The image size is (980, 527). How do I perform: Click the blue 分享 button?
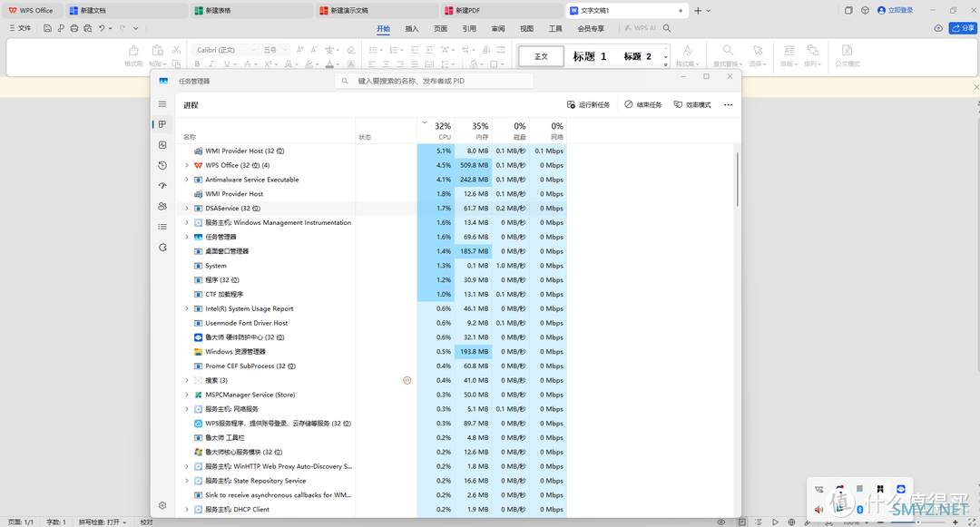pyautogui.click(x=963, y=28)
